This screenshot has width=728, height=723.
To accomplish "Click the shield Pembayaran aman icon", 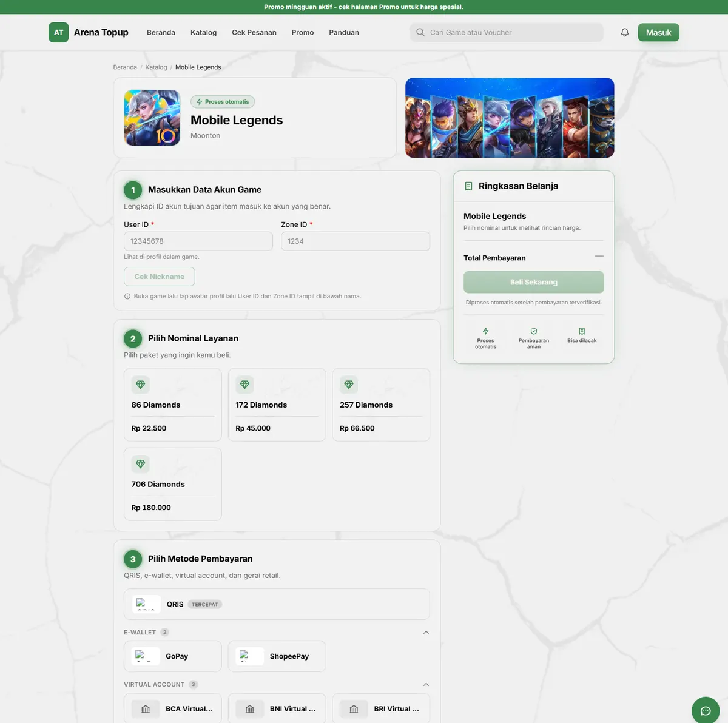I will [x=534, y=331].
